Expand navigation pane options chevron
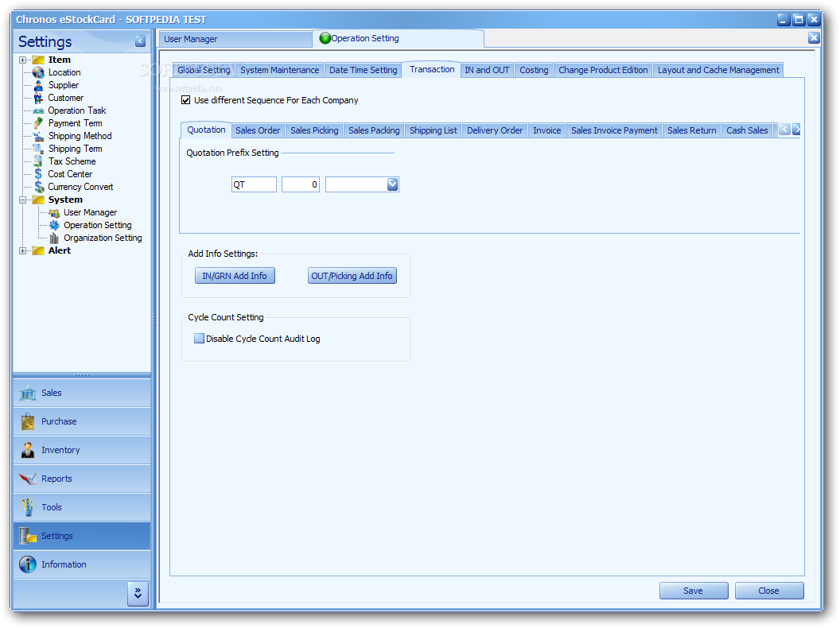840x628 pixels. [x=138, y=593]
